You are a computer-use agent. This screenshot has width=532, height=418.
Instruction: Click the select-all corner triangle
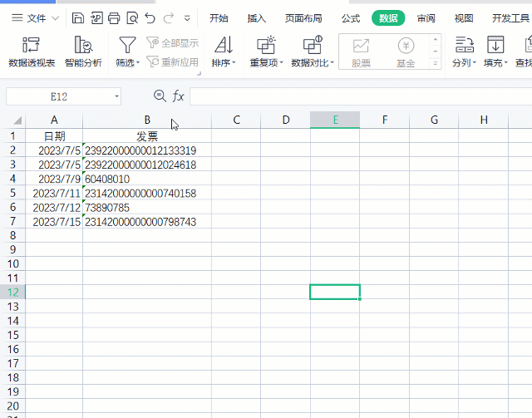click(x=17, y=120)
